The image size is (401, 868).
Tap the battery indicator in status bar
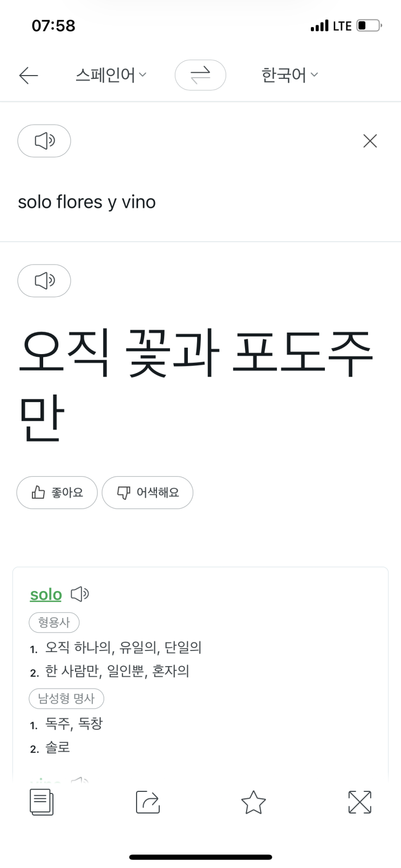(x=369, y=25)
